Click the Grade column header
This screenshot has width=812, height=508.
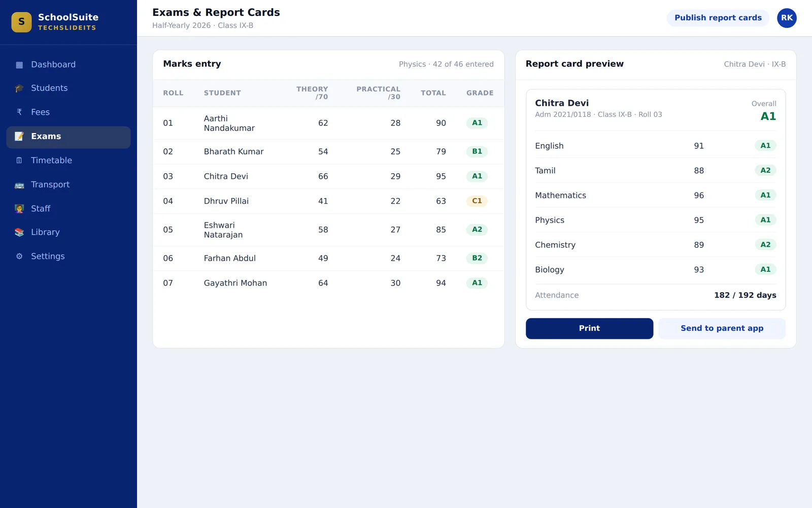click(x=480, y=93)
